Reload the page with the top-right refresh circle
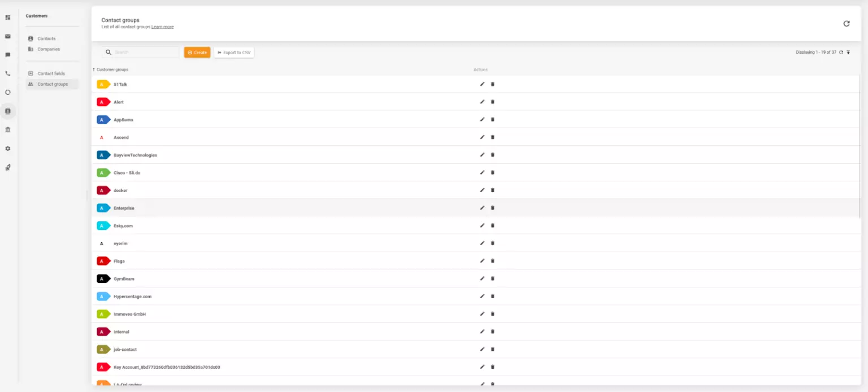The height and width of the screenshot is (392, 868). pos(846,24)
